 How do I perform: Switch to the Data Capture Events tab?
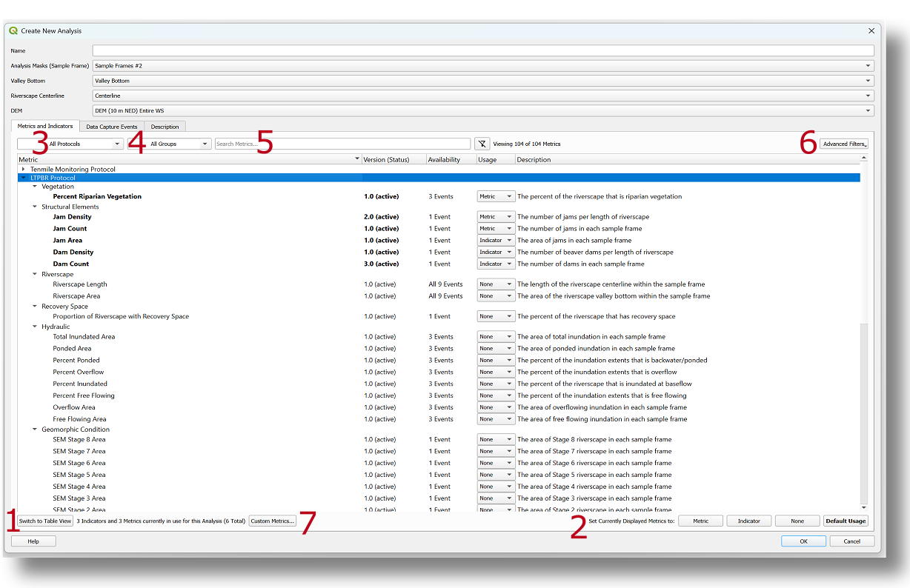coord(111,127)
